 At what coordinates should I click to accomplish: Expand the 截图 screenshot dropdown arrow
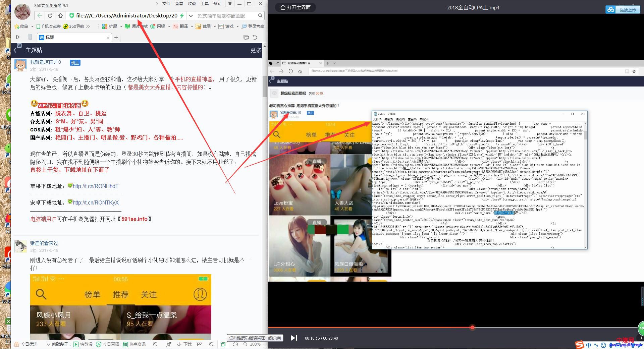[215, 26]
